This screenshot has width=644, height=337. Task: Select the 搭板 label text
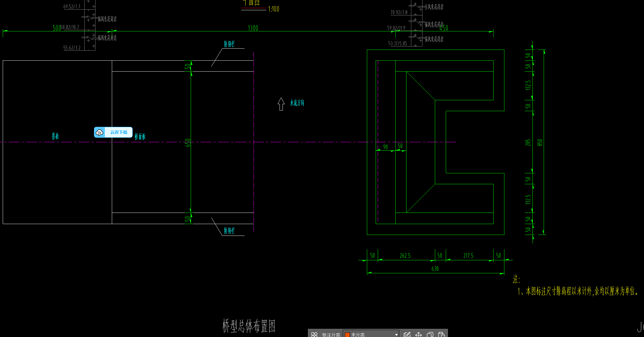coord(55,136)
